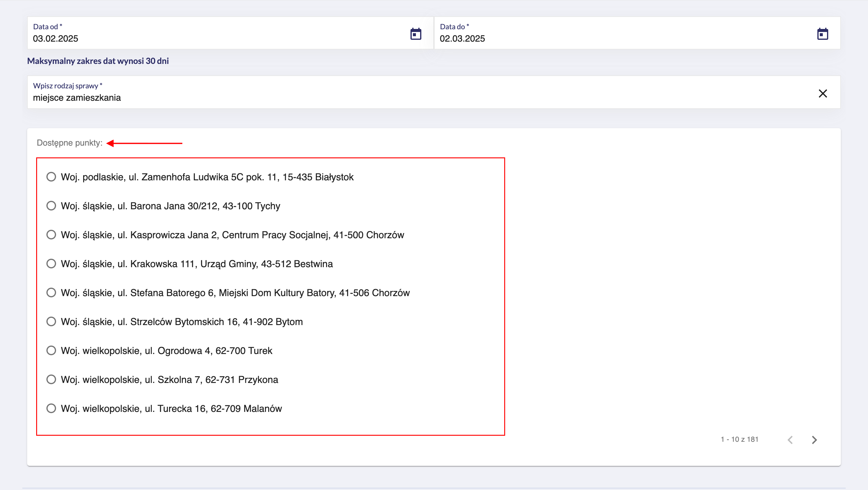Viewport: 868px width, 490px height.
Task: Clear the 'rodzaj sprawy' field with X
Action: 822,93
